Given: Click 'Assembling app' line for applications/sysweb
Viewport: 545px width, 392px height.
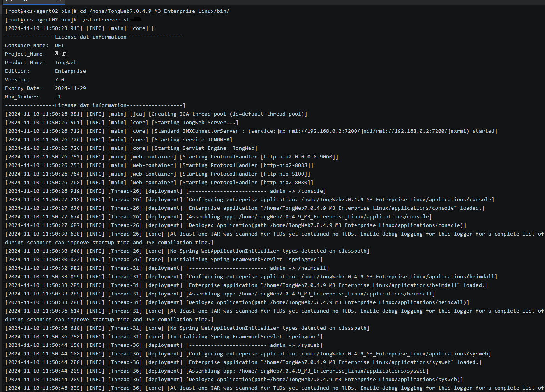Looking at the screenshot, I should 307,371.
